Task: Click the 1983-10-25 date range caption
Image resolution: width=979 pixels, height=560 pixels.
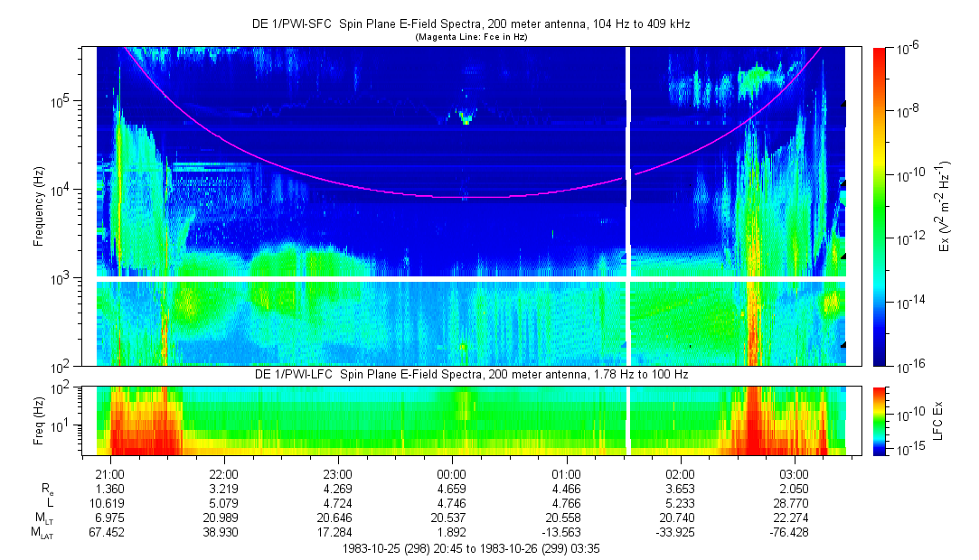Action: (x=470, y=548)
